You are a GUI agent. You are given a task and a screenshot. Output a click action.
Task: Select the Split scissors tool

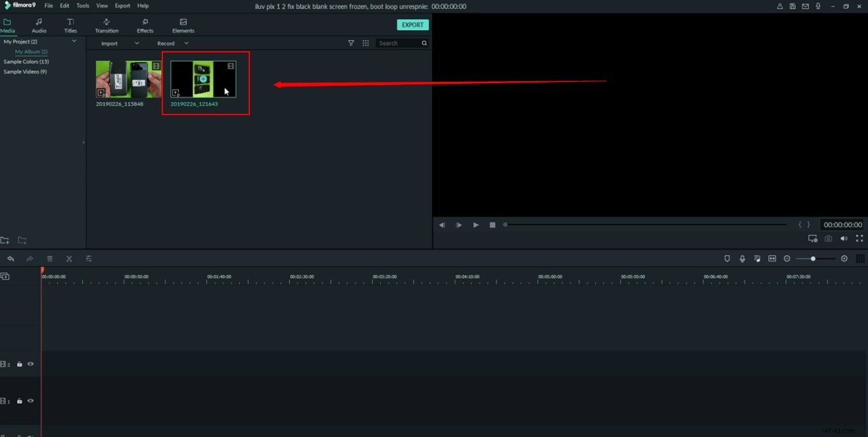coord(69,258)
